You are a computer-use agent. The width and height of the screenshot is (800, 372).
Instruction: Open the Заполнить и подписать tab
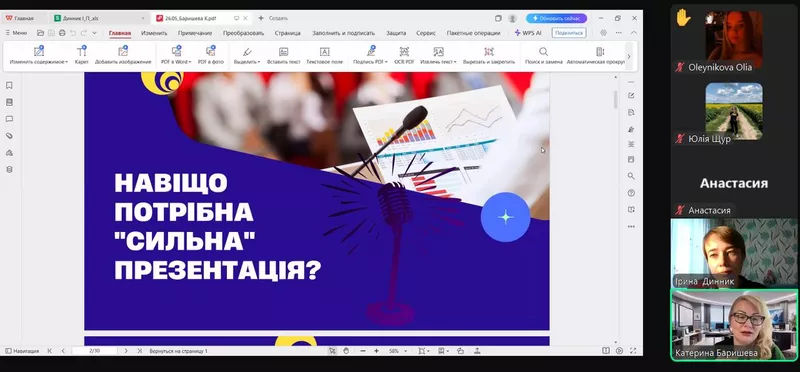coord(343,33)
